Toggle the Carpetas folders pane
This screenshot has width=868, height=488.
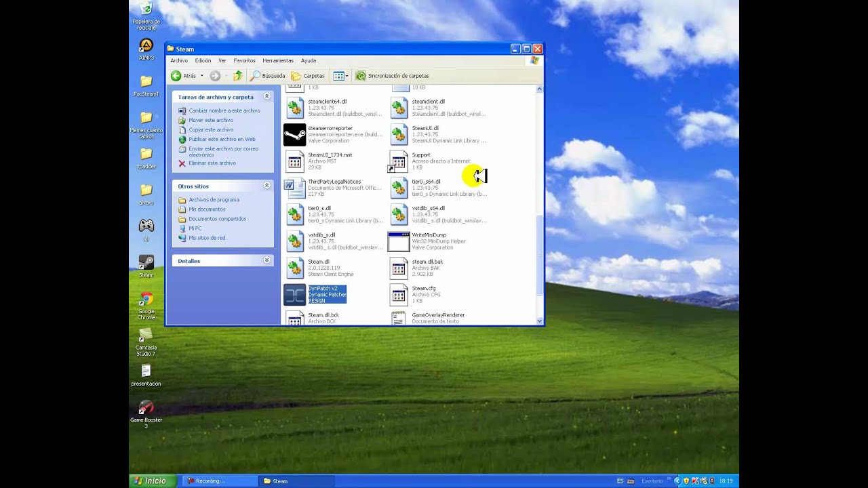pos(308,76)
